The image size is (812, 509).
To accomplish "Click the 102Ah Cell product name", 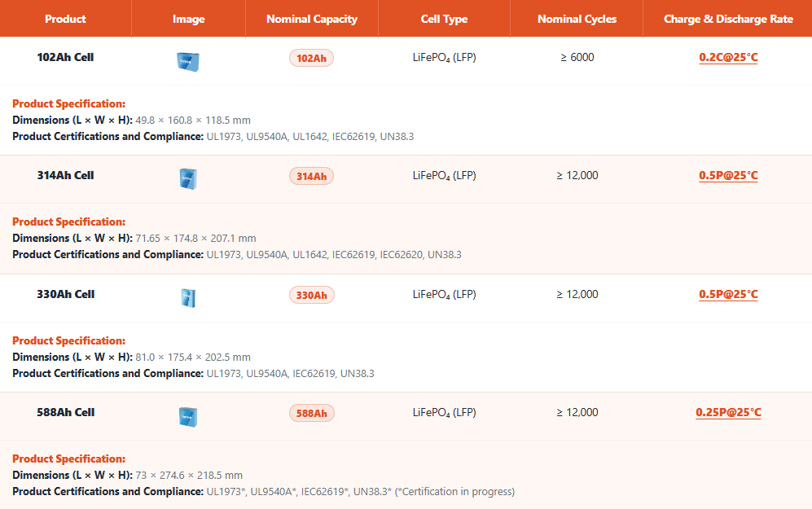I will click(65, 58).
